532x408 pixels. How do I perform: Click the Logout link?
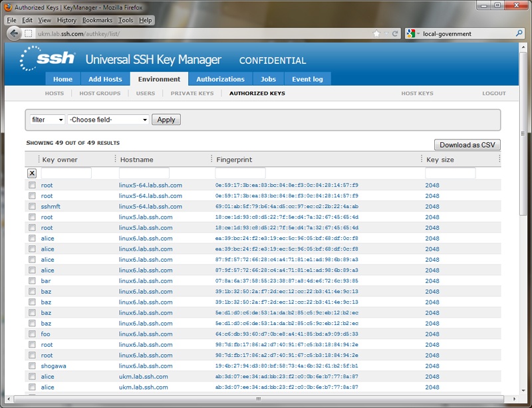click(x=493, y=93)
